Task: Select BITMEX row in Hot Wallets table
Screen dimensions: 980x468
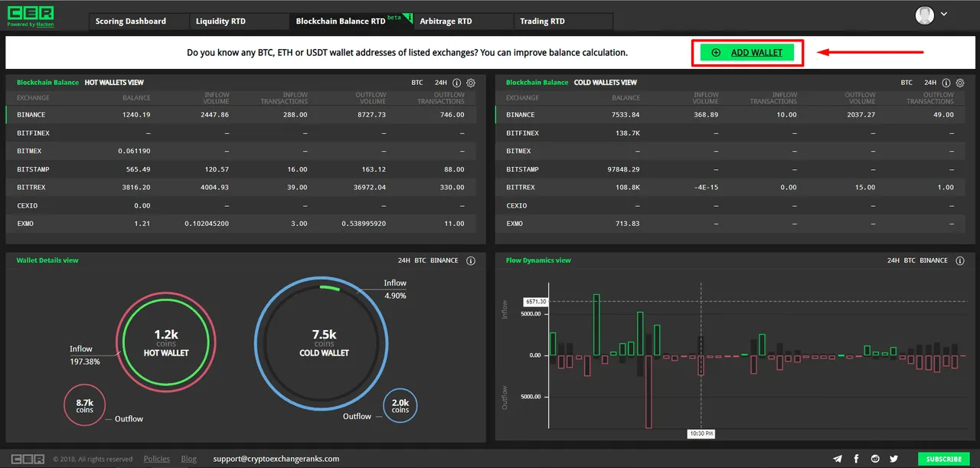Action: 240,151
